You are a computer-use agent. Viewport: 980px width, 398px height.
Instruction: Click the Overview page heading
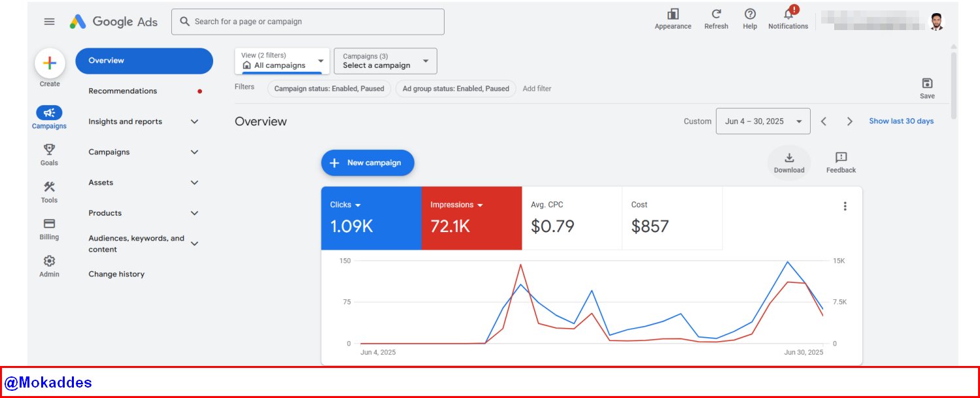(261, 122)
